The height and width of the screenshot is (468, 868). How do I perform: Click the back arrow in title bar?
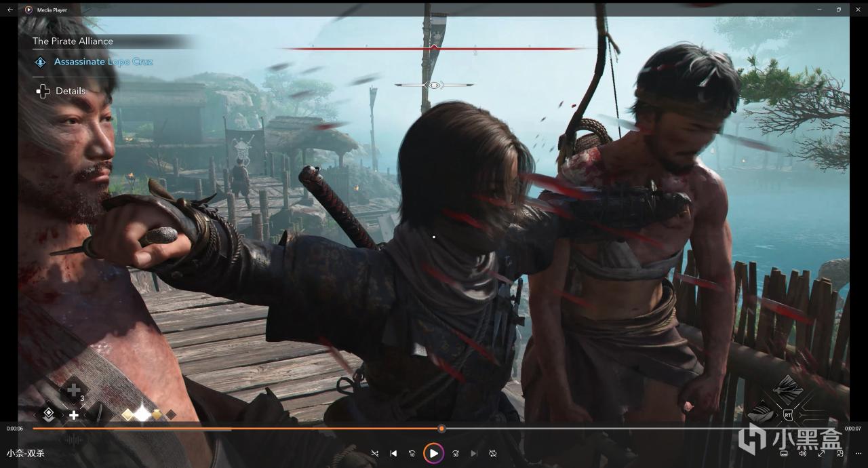point(10,9)
